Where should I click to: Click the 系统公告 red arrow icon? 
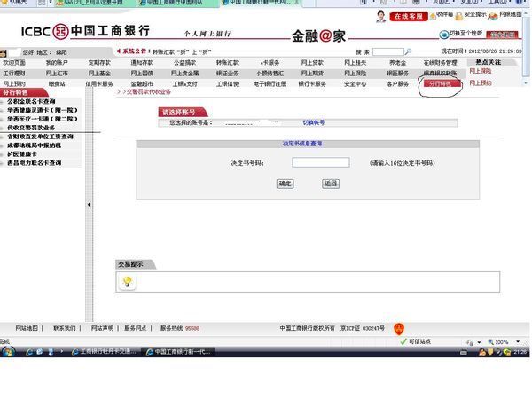(119, 51)
